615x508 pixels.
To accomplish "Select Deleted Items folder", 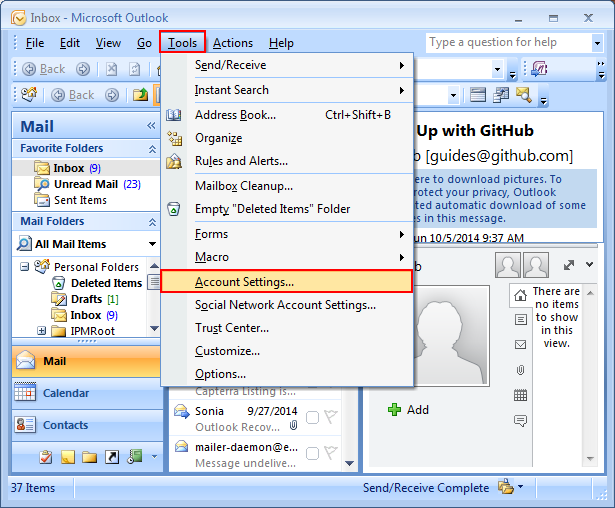I will pyautogui.click(x=97, y=283).
